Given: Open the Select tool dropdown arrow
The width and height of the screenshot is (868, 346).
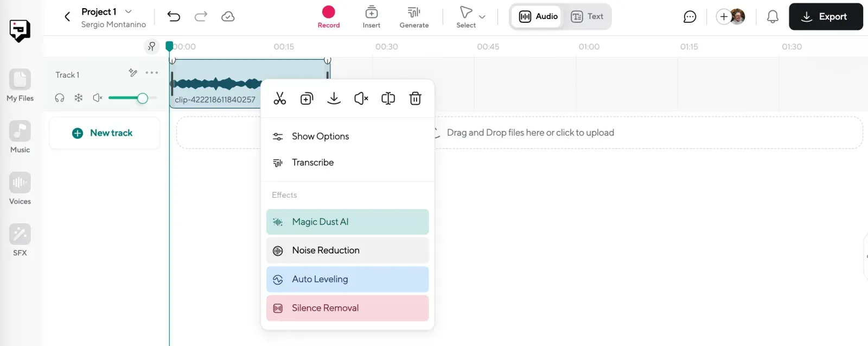Looking at the screenshot, I should tap(482, 17).
